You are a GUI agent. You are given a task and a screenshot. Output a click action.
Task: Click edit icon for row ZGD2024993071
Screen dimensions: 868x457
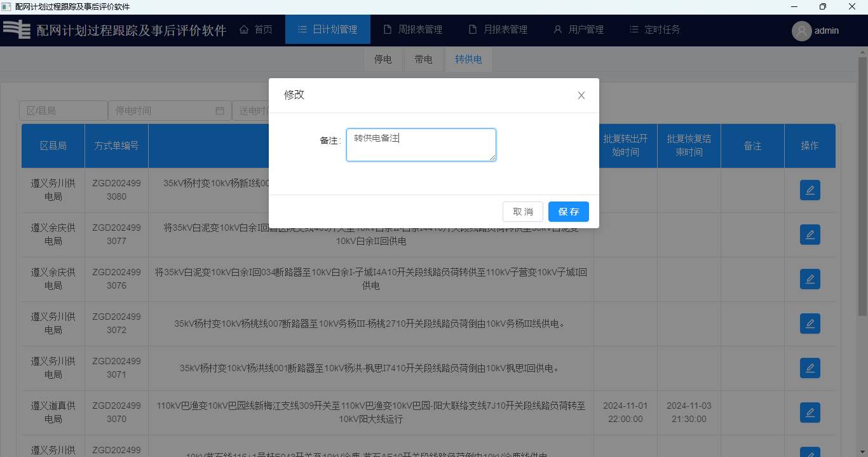tap(810, 368)
